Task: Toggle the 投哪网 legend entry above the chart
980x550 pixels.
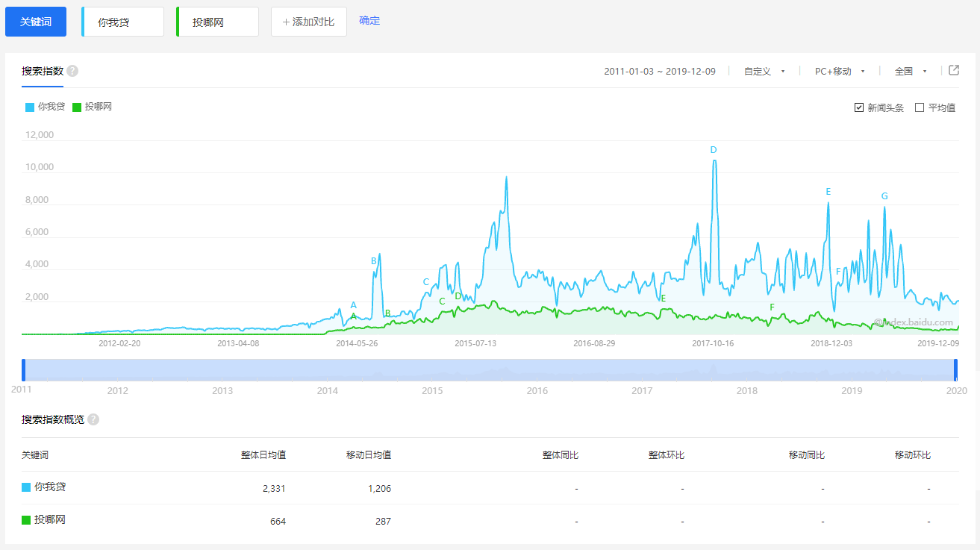Action: (92, 107)
